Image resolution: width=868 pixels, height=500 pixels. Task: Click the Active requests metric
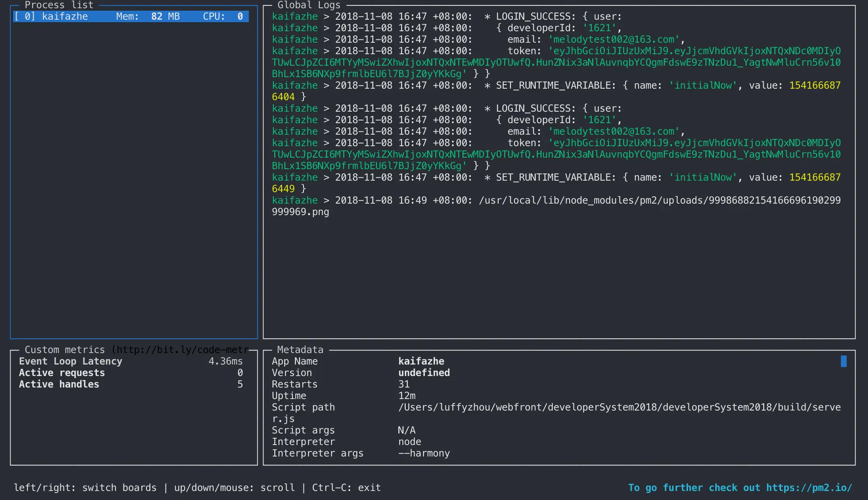pos(62,373)
